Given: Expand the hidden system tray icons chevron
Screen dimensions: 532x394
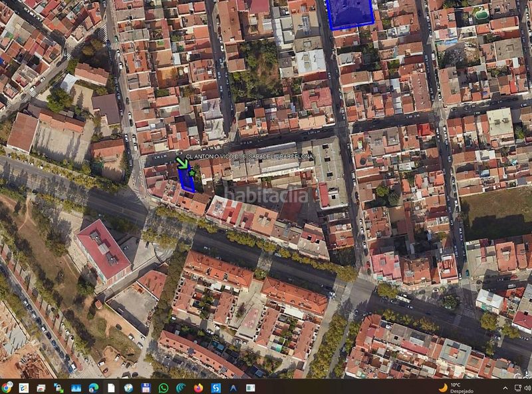Looking at the screenshot, I should pyautogui.click(x=505, y=388).
